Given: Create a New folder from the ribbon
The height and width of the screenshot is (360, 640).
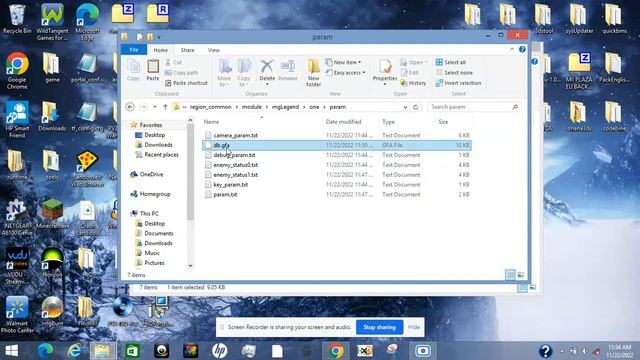Looking at the screenshot, I should 313,73.
